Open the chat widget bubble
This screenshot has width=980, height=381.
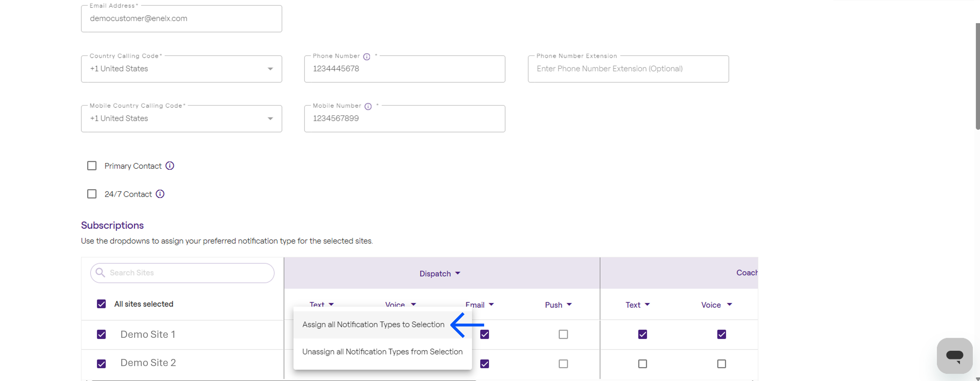pos(955,356)
